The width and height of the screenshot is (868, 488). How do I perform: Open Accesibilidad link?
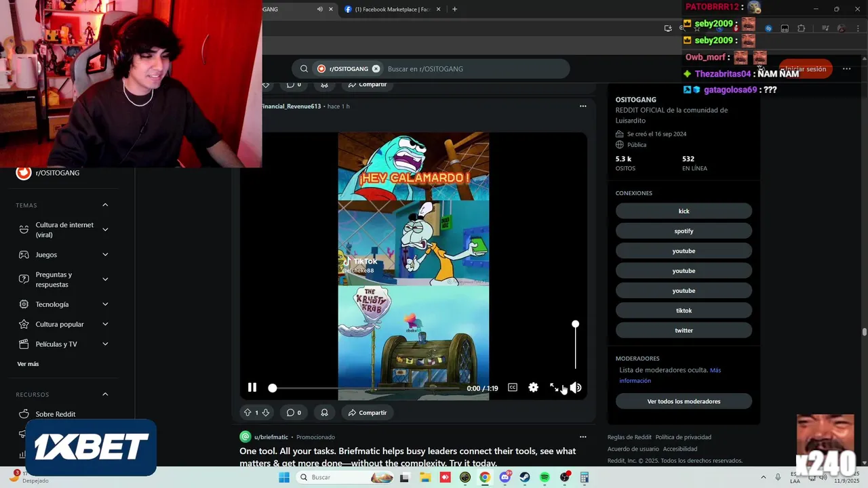680,449
